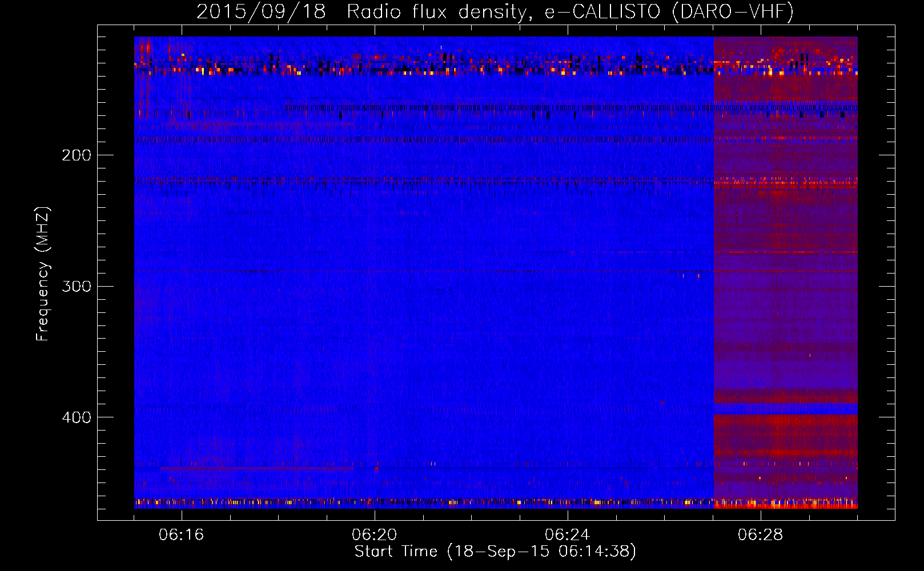Image resolution: width=924 pixels, height=571 pixels.
Task: Click the 'Start Time (18-Sep-15 06:14:38)' label
Action: tap(495, 552)
